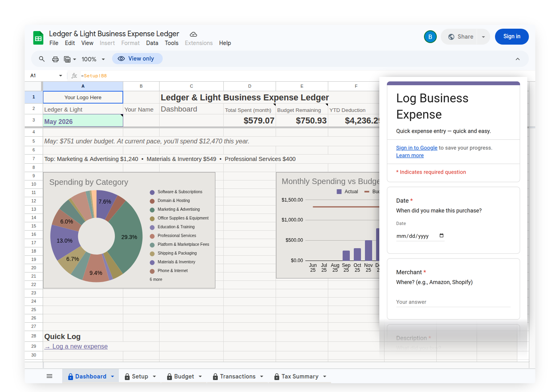The height and width of the screenshot is (392, 560).
Task: Click the Log a new expense link
Action: tap(76, 347)
